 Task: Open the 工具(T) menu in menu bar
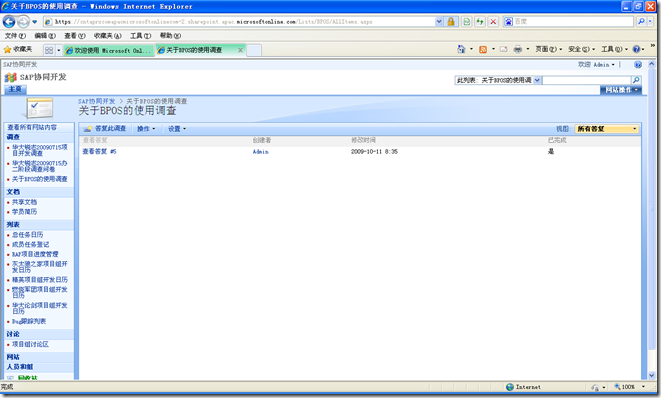click(140, 36)
